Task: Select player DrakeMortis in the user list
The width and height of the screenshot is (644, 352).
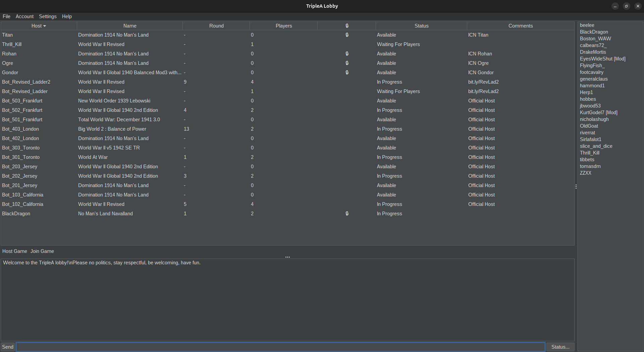Action: tap(593, 52)
